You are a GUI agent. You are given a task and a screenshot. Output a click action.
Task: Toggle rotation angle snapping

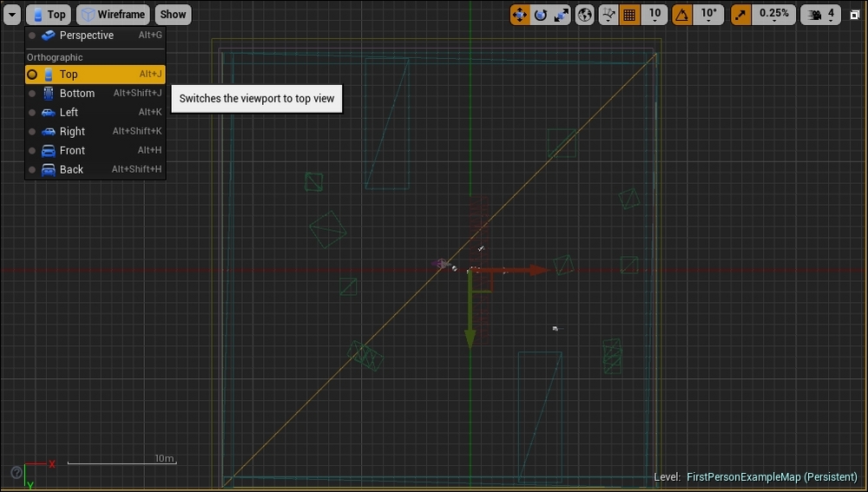(682, 15)
